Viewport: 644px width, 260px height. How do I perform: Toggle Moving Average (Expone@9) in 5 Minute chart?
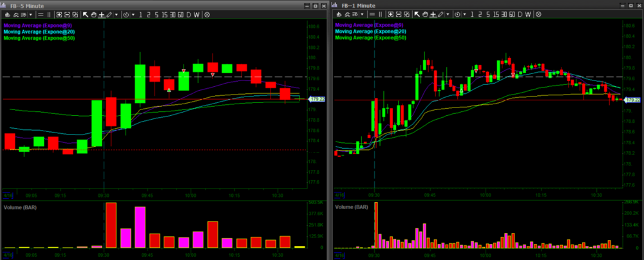click(35, 25)
